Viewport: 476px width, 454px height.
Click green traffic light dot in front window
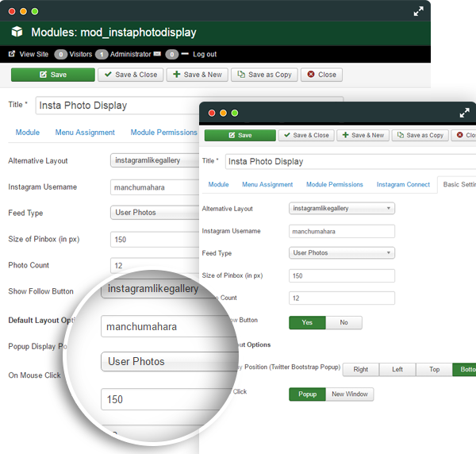(x=235, y=113)
